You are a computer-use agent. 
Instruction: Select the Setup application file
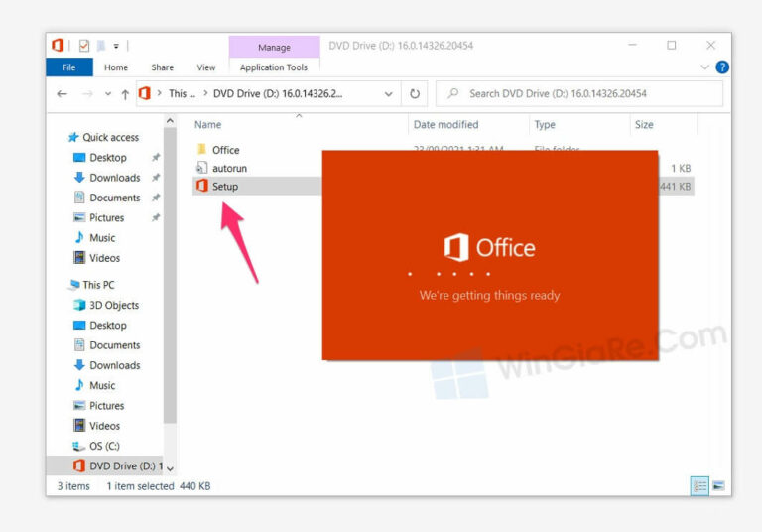click(x=224, y=187)
